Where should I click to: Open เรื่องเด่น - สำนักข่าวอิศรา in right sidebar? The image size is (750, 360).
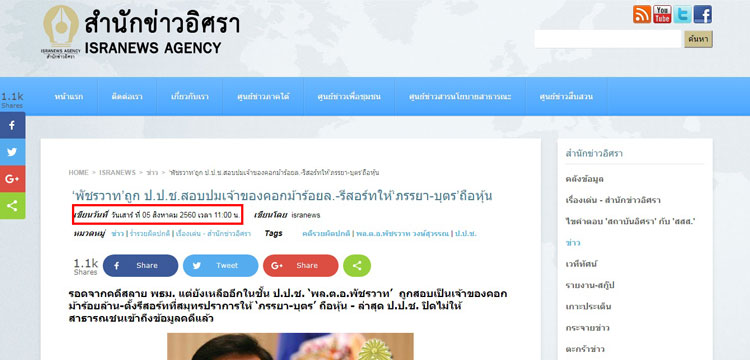coord(612,200)
